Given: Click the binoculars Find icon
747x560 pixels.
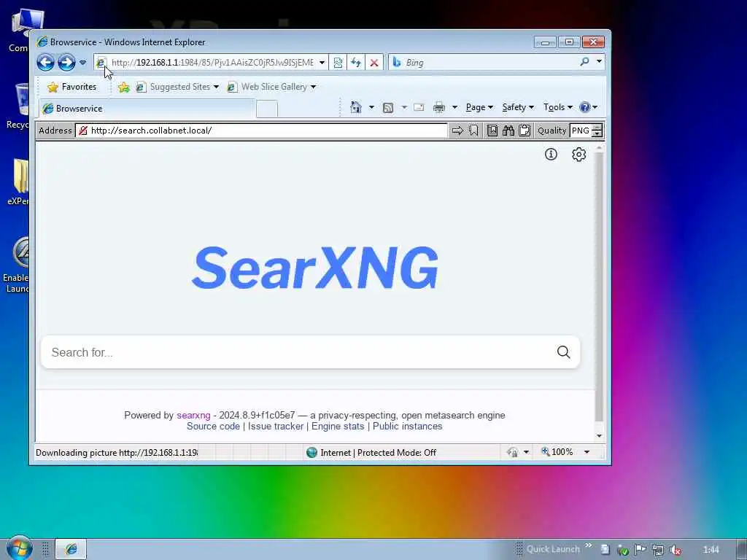Looking at the screenshot, I should 508,131.
